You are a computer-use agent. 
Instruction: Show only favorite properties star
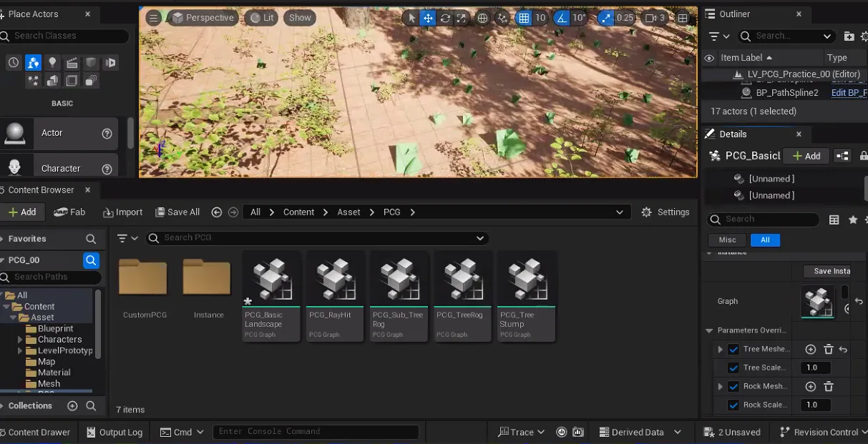[853, 219]
